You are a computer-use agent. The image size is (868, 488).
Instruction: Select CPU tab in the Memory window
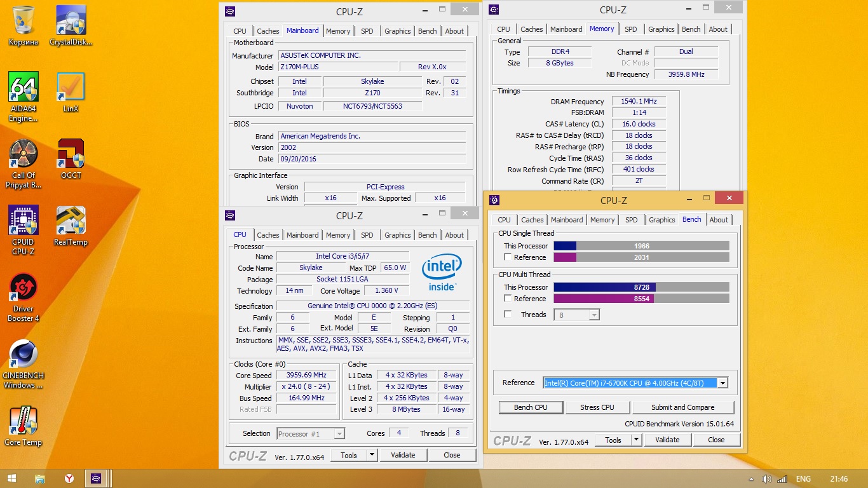(504, 29)
